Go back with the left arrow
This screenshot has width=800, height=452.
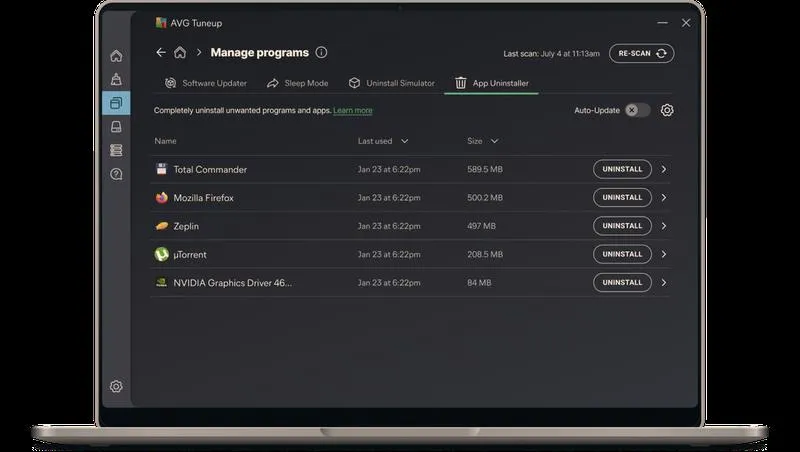[161, 52]
